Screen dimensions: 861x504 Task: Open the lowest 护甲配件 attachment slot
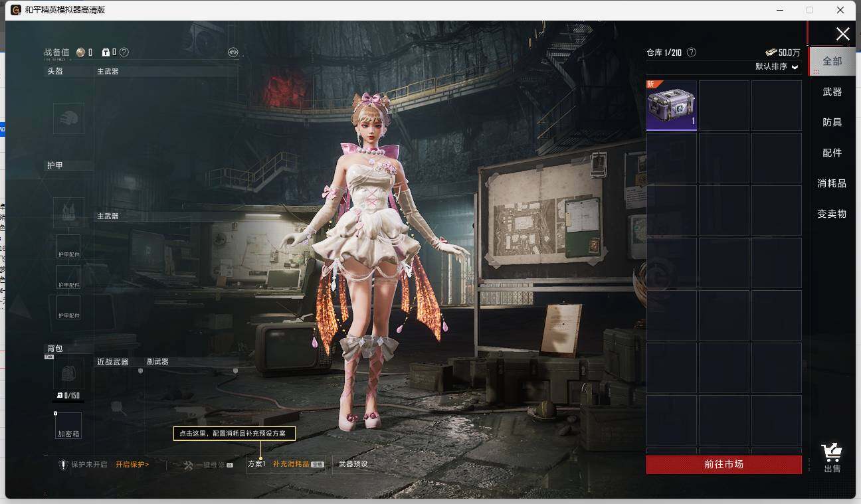68,307
